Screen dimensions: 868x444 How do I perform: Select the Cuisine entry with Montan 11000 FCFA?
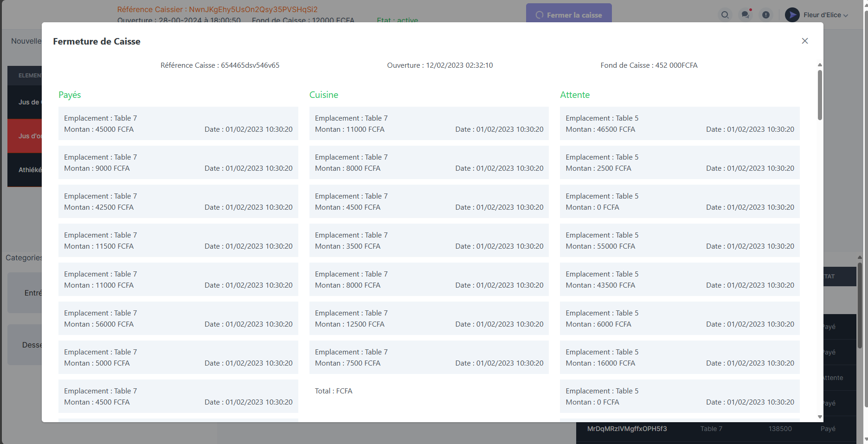pos(429,123)
